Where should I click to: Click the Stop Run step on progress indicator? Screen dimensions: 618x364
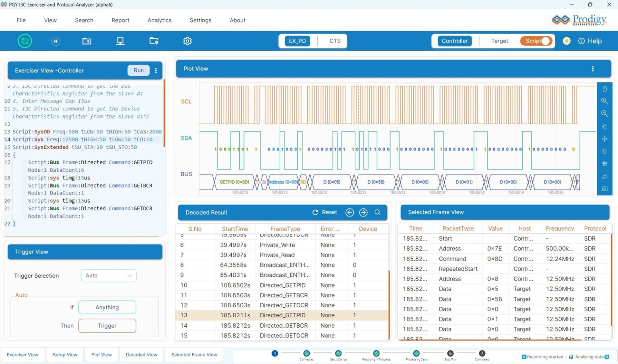[450, 354]
